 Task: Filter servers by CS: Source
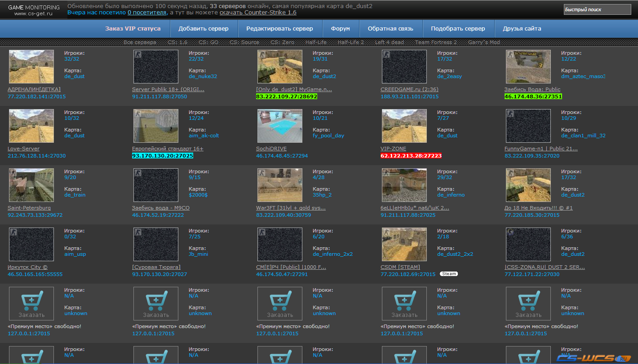[x=244, y=42]
